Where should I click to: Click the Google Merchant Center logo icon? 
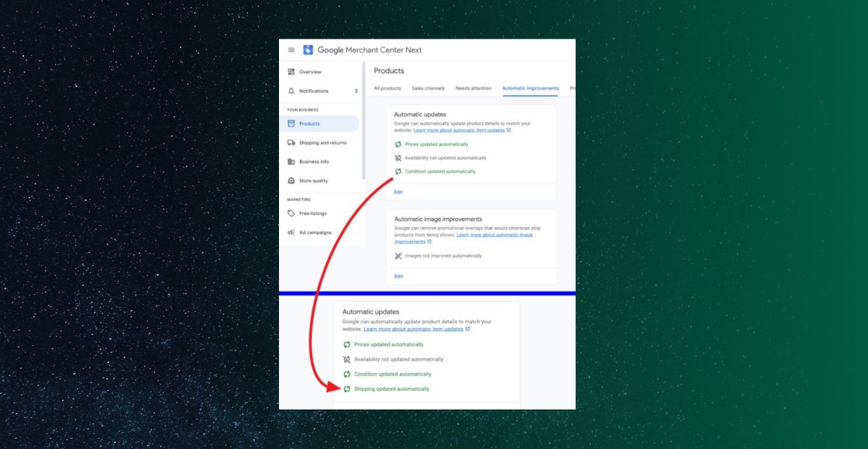click(308, 50)
